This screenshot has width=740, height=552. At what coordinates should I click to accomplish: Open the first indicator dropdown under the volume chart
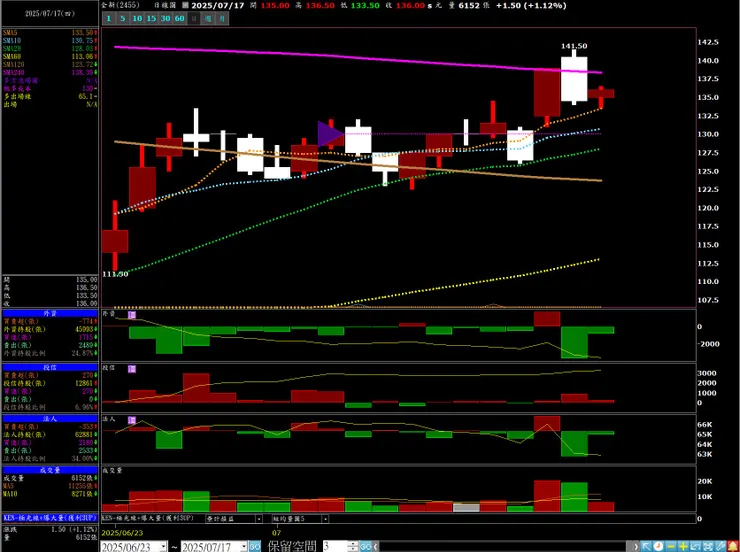click(x=259, y=519)
